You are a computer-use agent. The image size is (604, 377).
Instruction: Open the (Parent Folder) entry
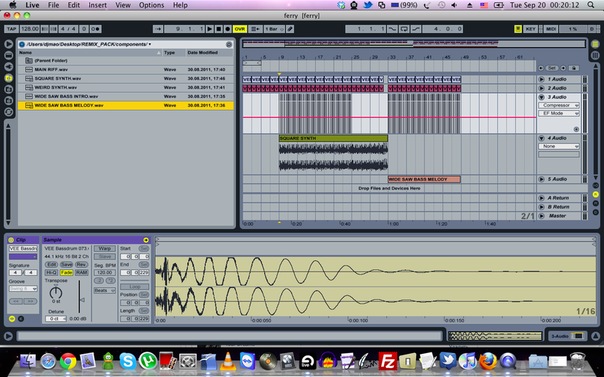point(126,60)
